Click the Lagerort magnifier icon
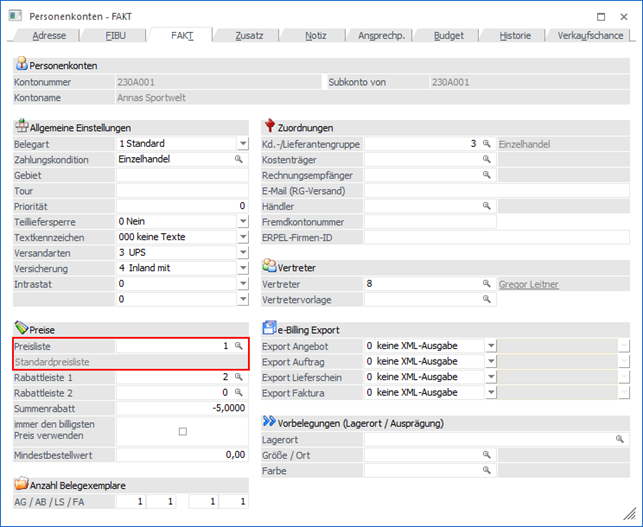The width and height of the screenshot is (643, 527). (x=619, y=439)
